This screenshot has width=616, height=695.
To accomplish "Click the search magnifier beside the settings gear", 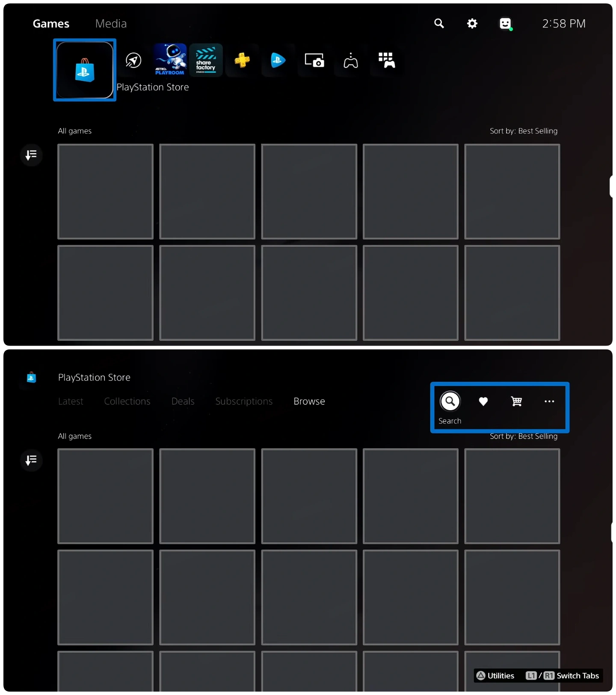I will (439, 24).
